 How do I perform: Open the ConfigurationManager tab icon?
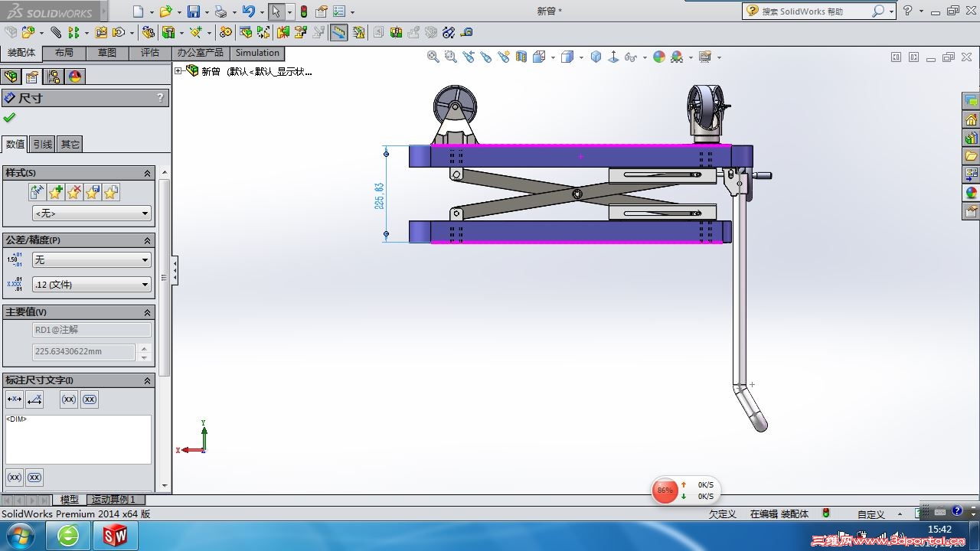pyautogui.click(x=54, y=77)
